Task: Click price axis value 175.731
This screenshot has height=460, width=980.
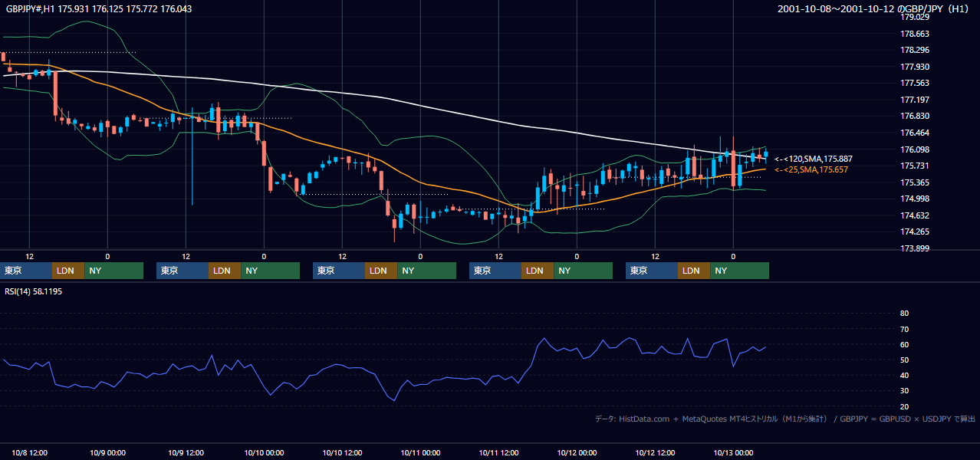Action: (x=914, y=166)
